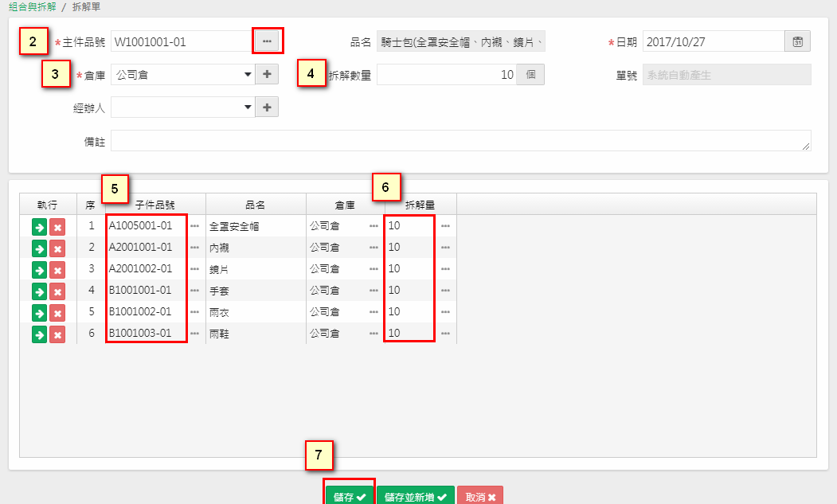837x504 pixels.
Task: Execute row 4 green arrow for B1001001-01
Action: [40, 291]
